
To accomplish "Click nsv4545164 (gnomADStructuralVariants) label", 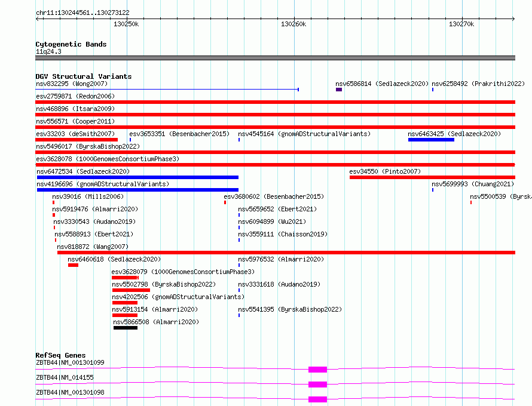I will [304, 134].
